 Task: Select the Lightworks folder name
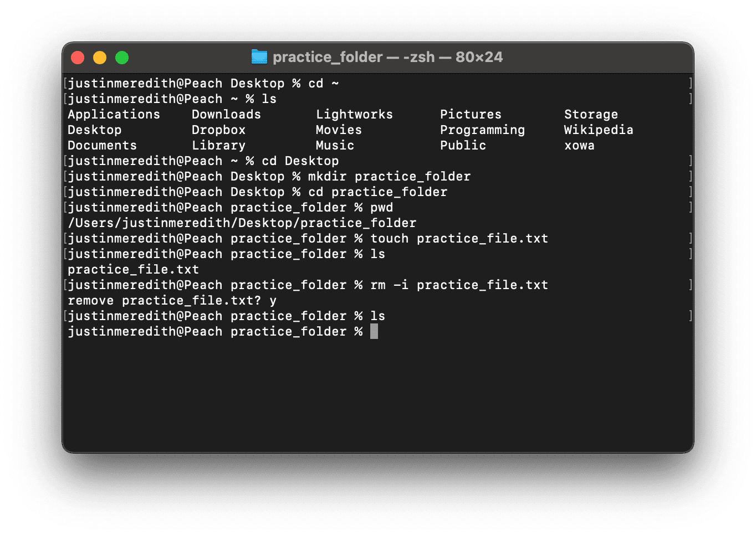point(354,114)
